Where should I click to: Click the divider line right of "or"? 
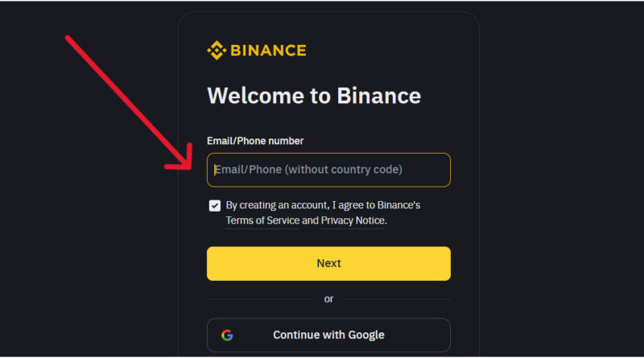pos(398,298)
